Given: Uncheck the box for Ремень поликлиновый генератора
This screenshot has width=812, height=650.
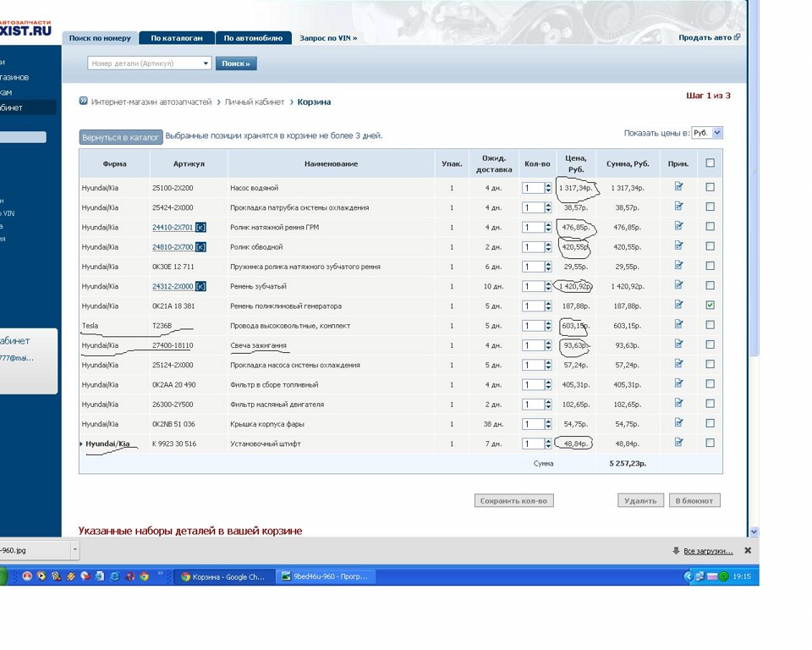Looking at the screenshot, I should [x=710, y=305].
